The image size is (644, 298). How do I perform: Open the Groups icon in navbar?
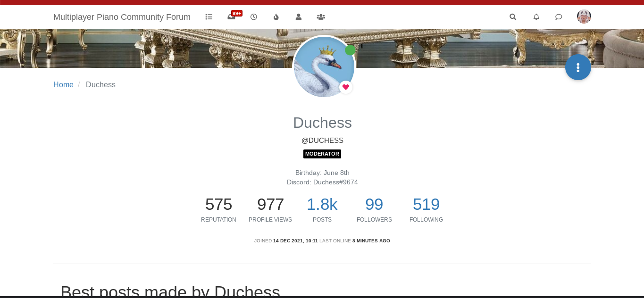tap(321, 17)
